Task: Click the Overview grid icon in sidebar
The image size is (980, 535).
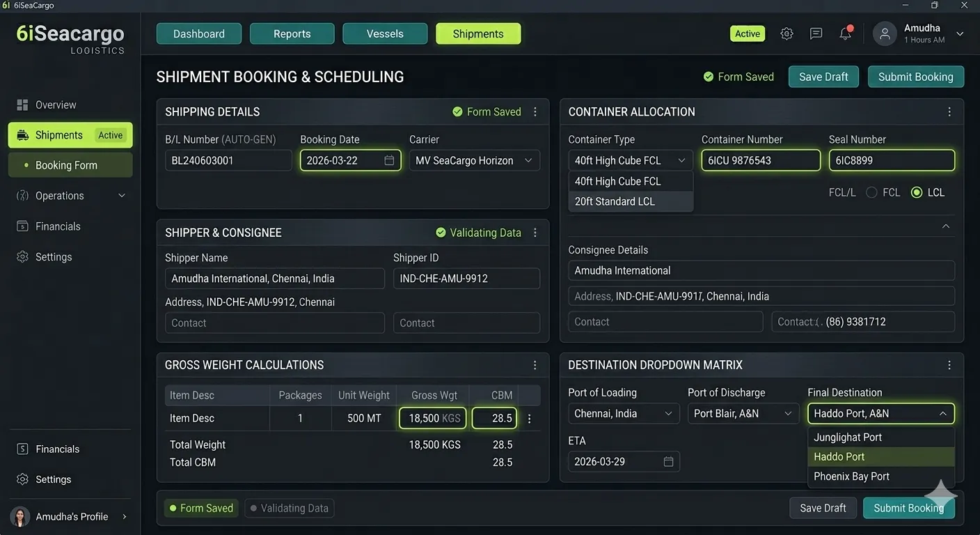Action: 22,104
